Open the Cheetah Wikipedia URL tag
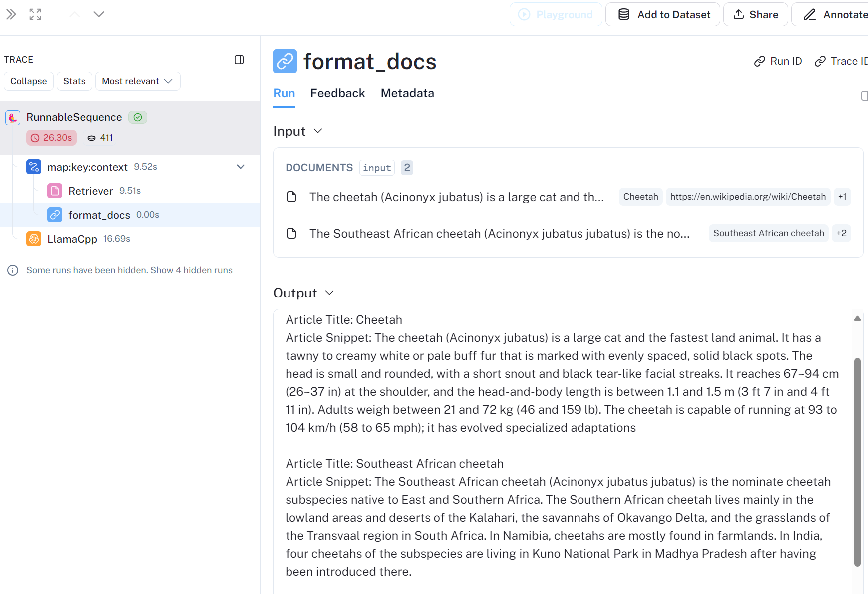 pyautogui.click(x=748, y=197)
